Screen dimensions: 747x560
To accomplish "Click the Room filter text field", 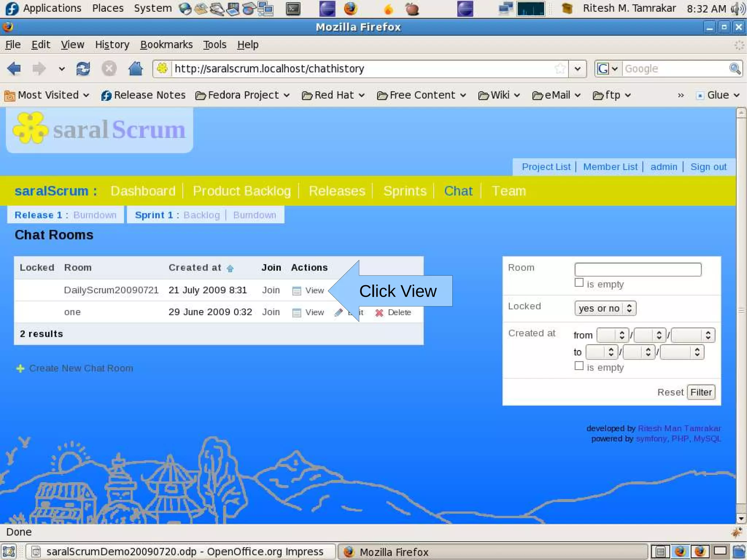I will [638, 269].
